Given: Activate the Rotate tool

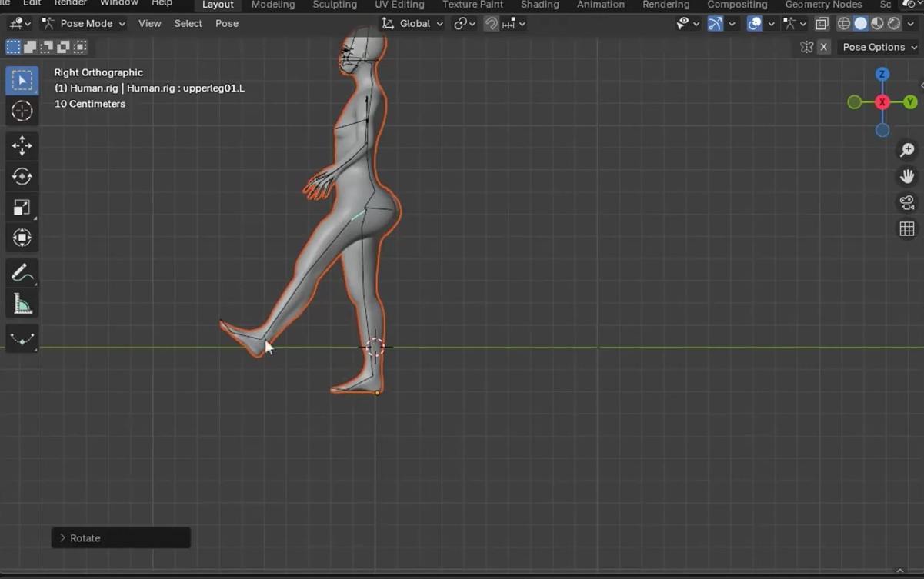Looking at the screenshot, I should 22,176.
